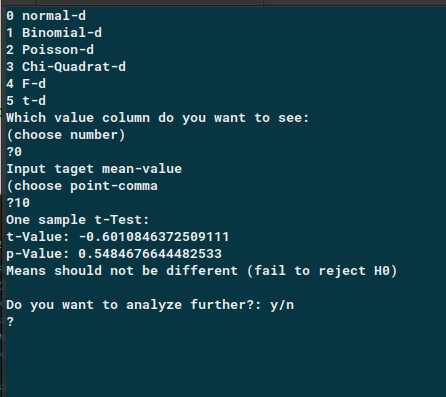Click the 'y/n' choice text
Screen dimensions: 446x397
pyautogui.click(x=282, y=305)
